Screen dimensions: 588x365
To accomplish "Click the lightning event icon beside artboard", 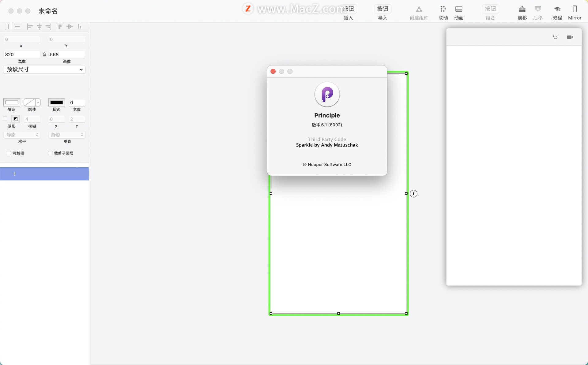I will 414,193.
